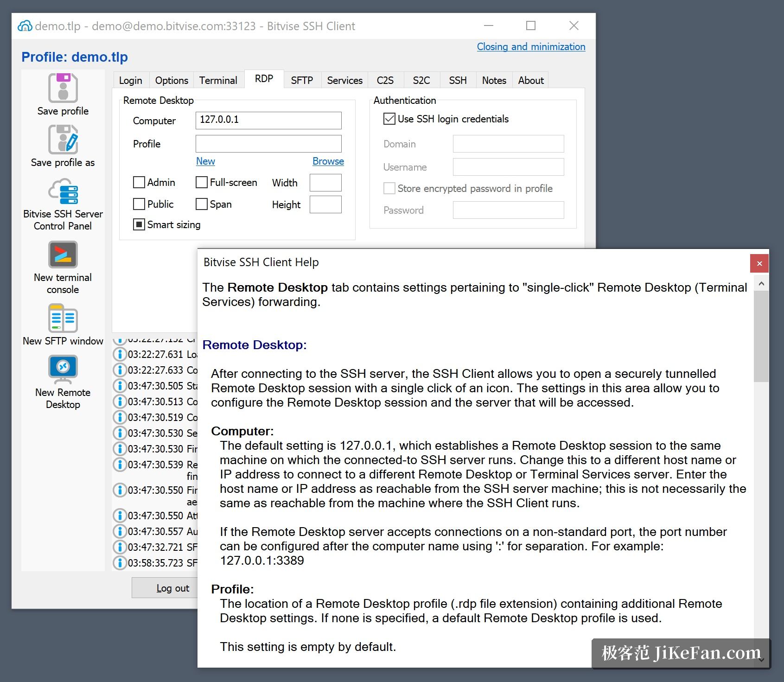This screenshot has width=784, height=682.
Task: Click info icon of log entry 03:58:35.723
Action: (x=120, y=563)
